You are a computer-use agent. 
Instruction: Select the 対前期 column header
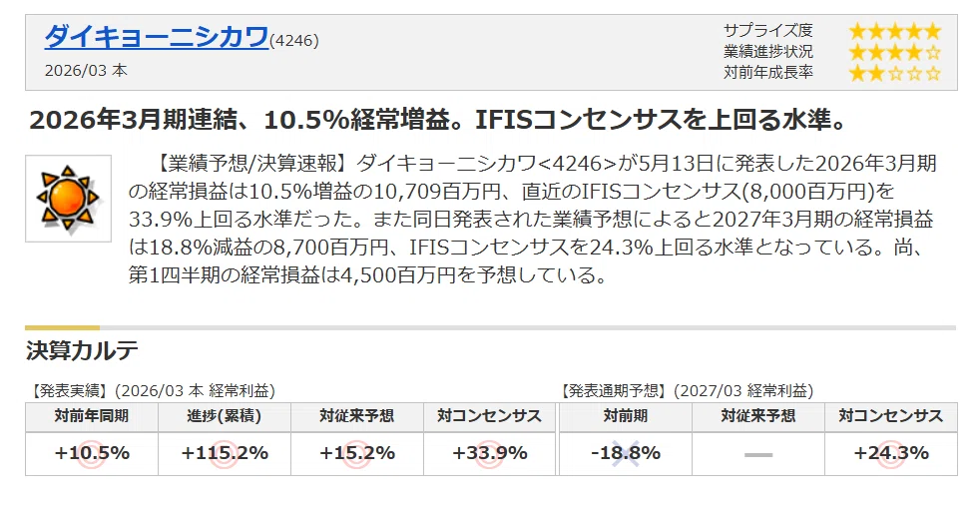[626, 416]
